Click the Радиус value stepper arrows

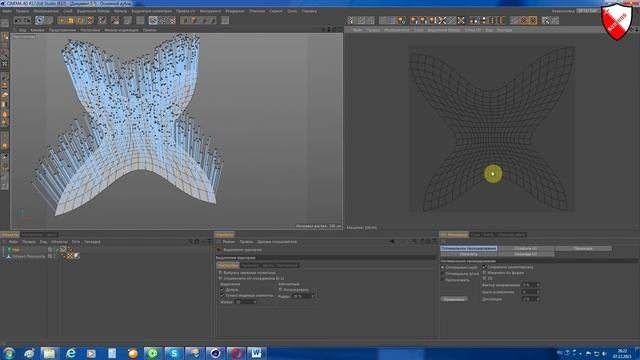(x=313, y=296)
